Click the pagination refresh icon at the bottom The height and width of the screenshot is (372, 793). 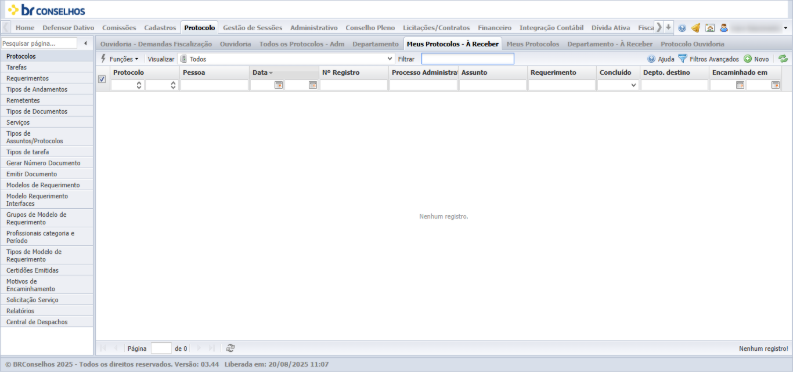point(230,348)
